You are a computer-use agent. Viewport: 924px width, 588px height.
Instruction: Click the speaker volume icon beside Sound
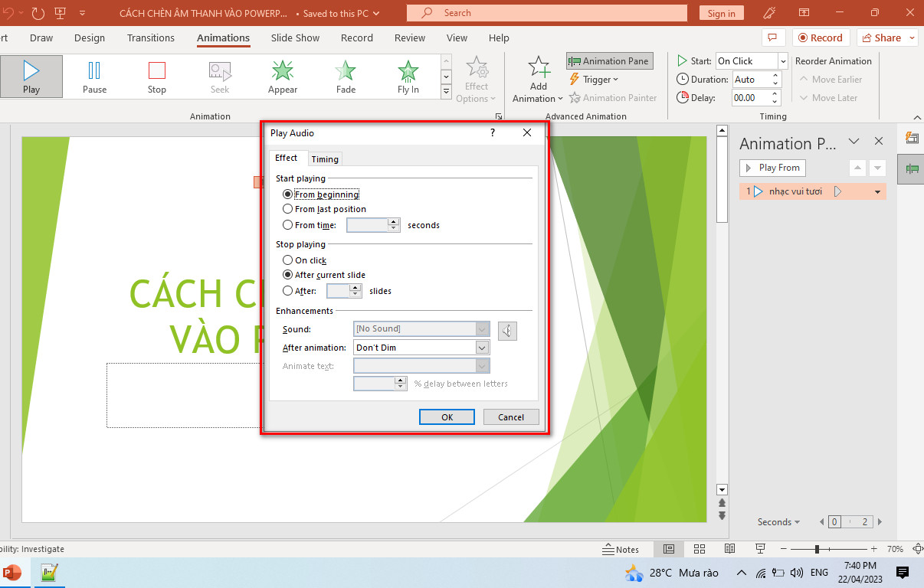click(x=507, y=330)
